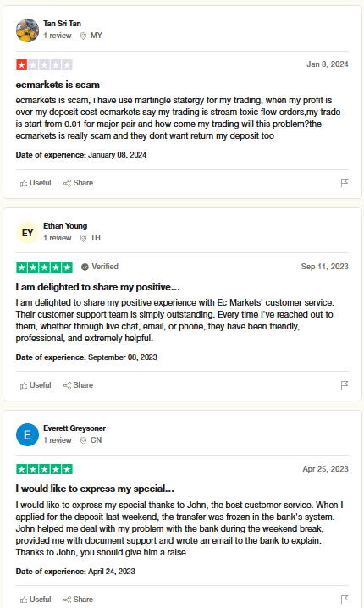Open the 'ecmarkets is scam' review title
Viewport: 364px width, 608px height.
[58, 85]
